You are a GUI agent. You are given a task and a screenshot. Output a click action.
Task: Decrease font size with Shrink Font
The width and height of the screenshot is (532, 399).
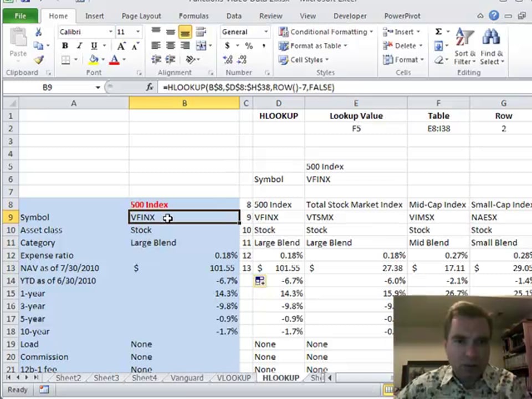(x=135, y=46)
